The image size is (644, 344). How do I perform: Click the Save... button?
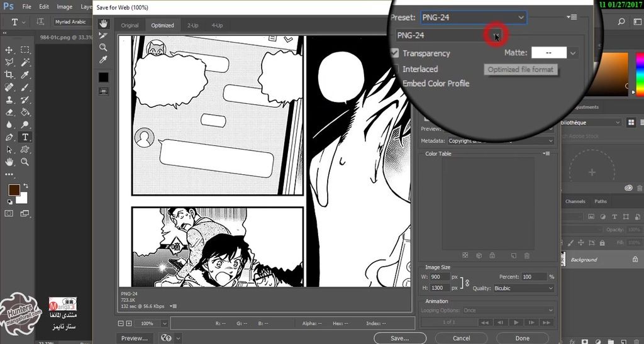pos(399,338)
